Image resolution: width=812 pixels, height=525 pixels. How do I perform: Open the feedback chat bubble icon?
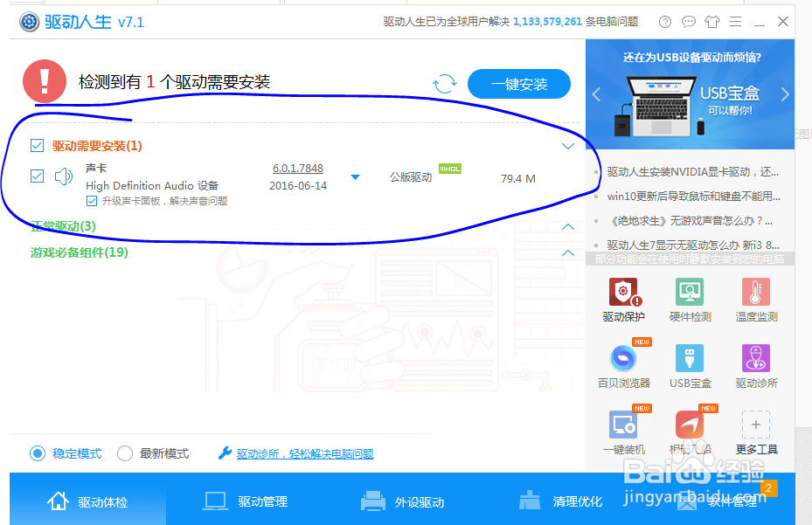(x=688, y=22)
